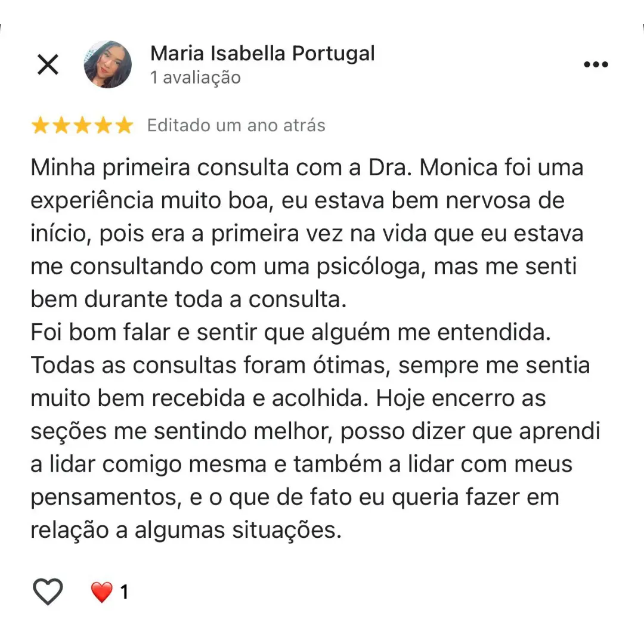Click the reaction count '1'
The height and width of the screenshot is (644, 644).
(124, 592)
